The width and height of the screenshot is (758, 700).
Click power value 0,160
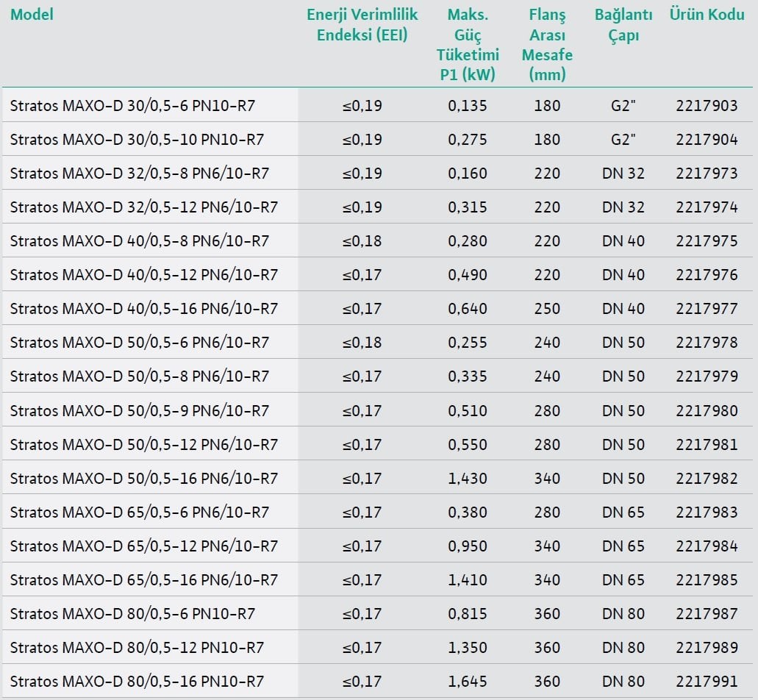468,173
